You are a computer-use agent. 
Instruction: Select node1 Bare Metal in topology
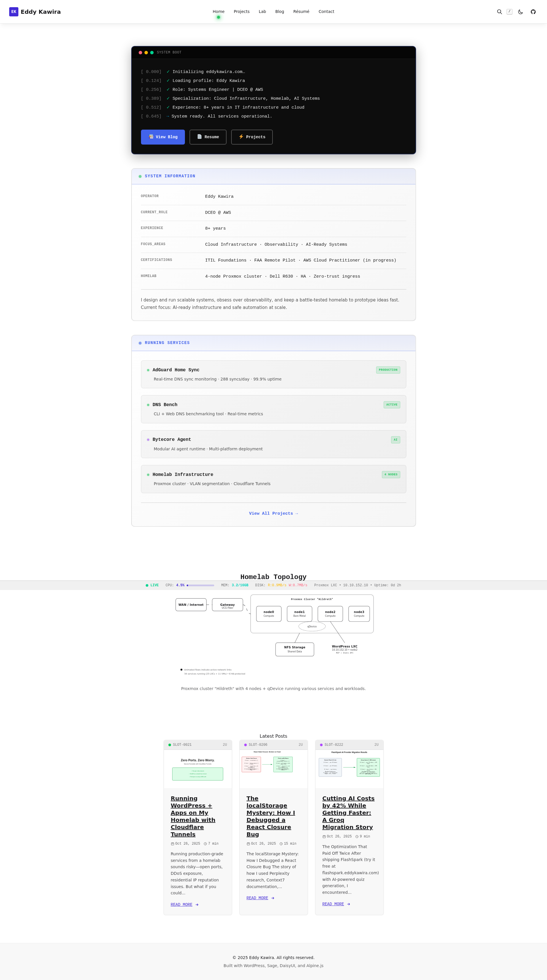point(299,614)
